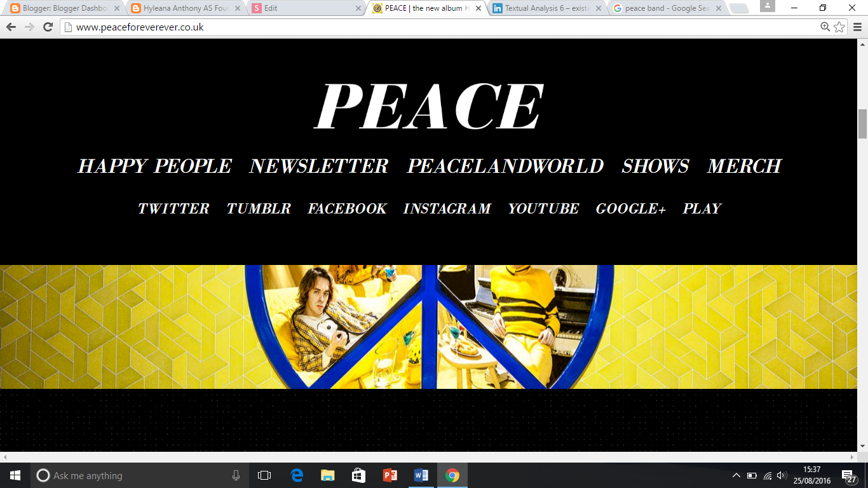Open the Windows Start menu
The width and height of the screenshot is (868, 488).
click(x=15, y=475)
